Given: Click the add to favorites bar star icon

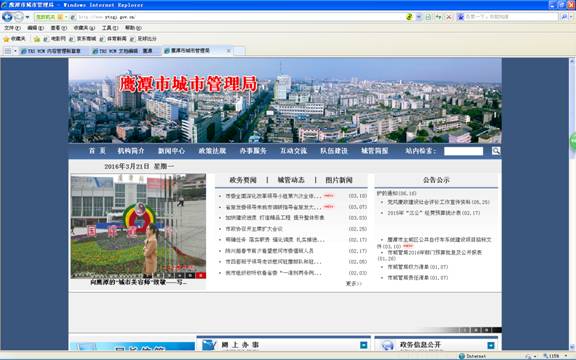Looking at the screenshot, I should click(37, 39).
